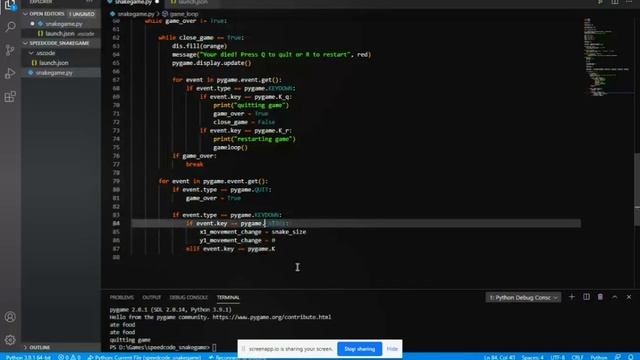640x360 pixels.
Task: Open the Search view in activity bar
Action: coord(10,27)
